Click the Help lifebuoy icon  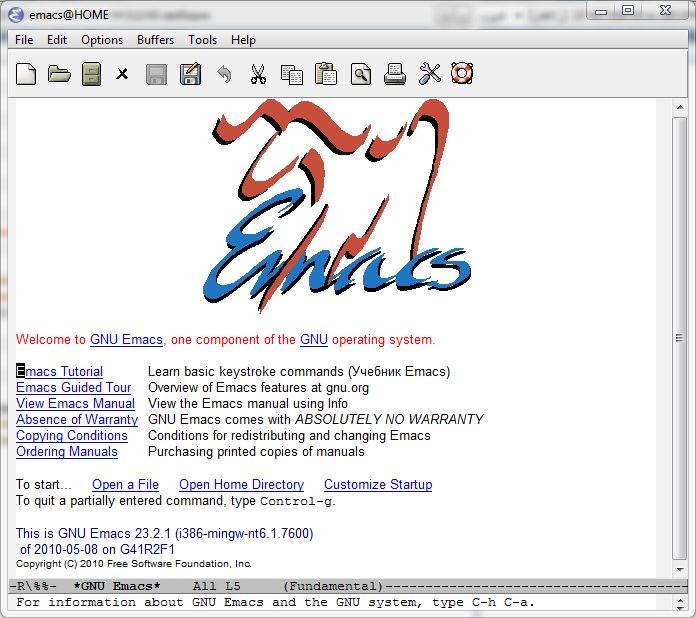462,73
